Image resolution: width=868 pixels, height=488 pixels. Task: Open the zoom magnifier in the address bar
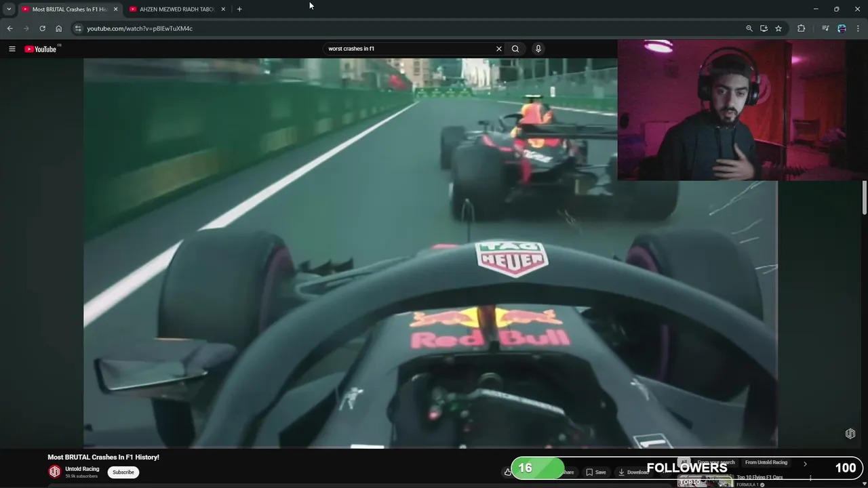(749, 28)
